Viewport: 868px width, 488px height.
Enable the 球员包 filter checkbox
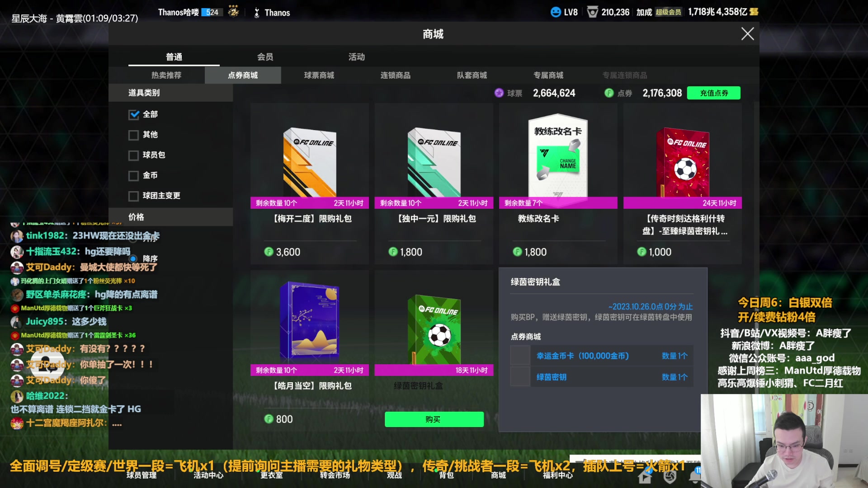pos(134,155)
